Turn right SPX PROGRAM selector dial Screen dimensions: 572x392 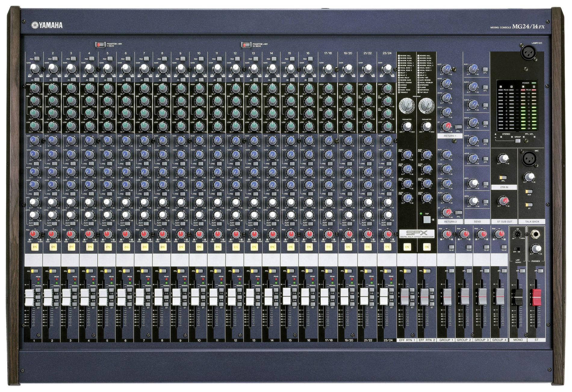pyautogui.click(x=426, y=105)
